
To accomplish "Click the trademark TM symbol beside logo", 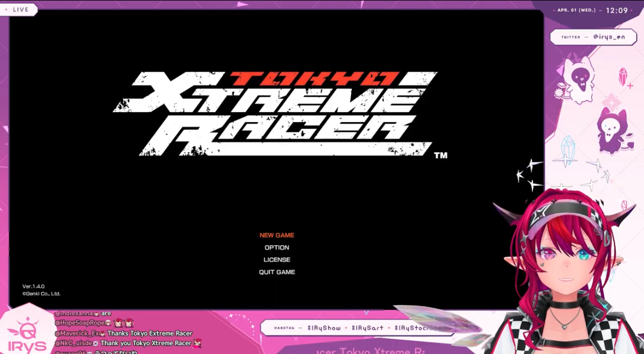I will [x=440, y=156].
